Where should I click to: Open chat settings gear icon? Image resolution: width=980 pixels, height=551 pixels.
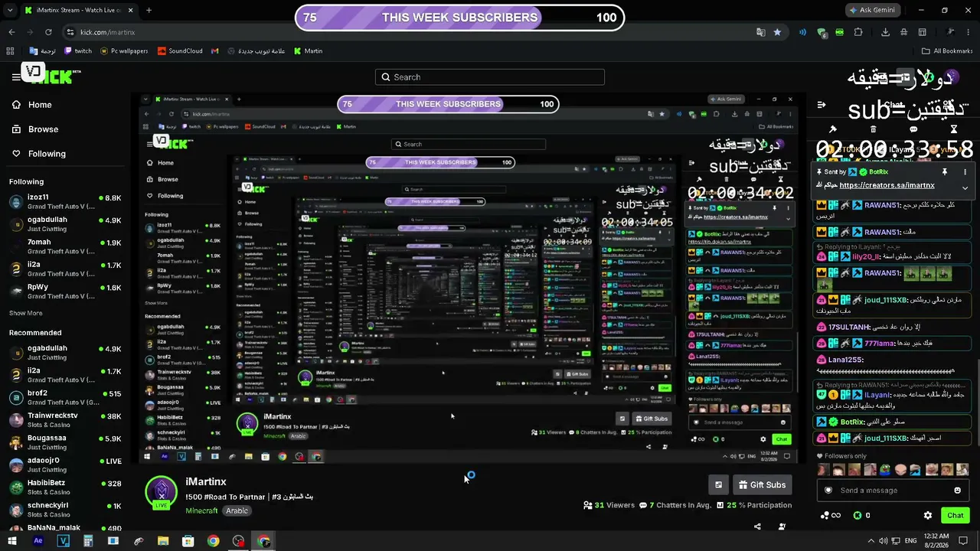pos(928,516)
